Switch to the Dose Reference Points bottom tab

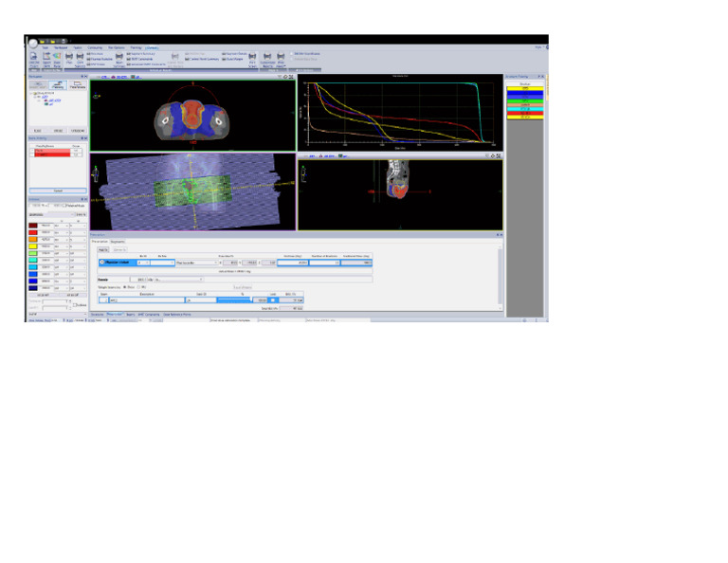pyautogui.click(x=177, y=315)
